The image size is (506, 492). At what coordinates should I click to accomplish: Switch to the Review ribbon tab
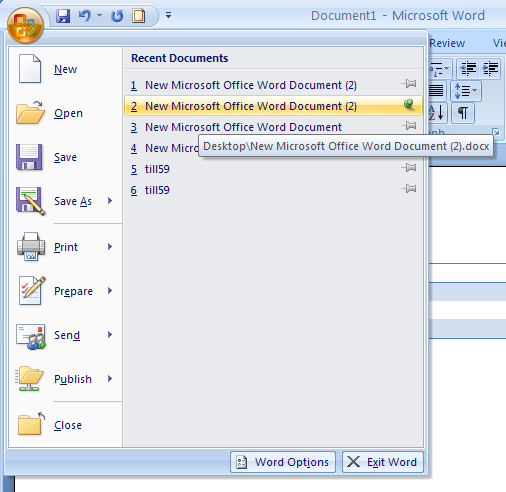tap(447, 43)
